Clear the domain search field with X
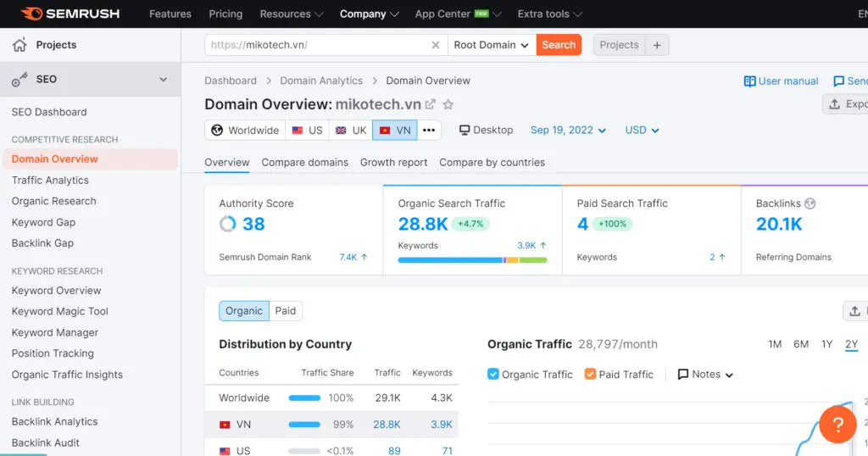The image size is (868, 456). 436,45
